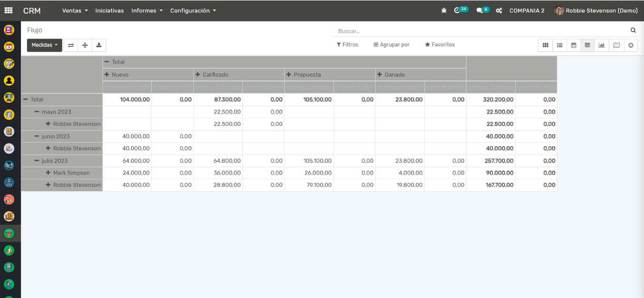Open the apps grid home menu

click(x=8, y=11)
